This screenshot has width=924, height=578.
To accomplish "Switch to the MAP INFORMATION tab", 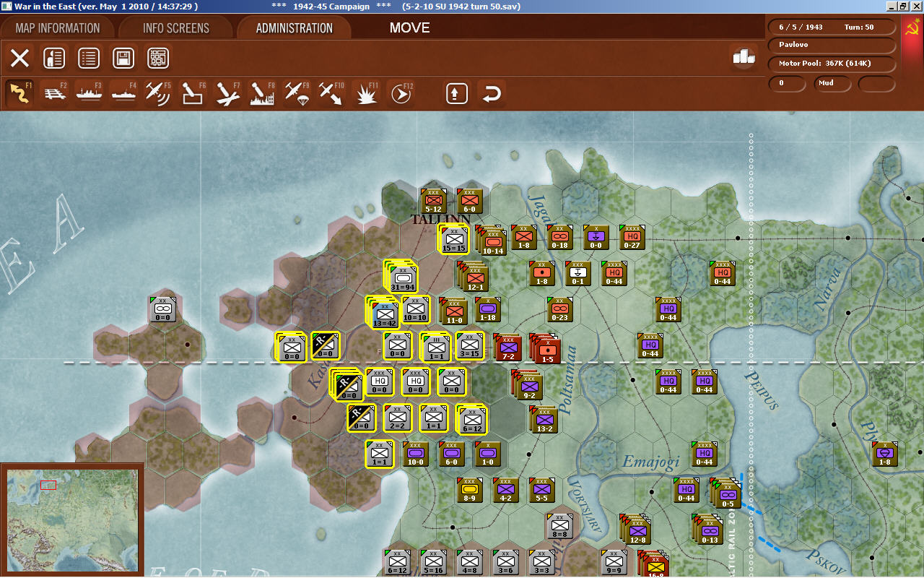I will pyautogui.click(x=58, y=28).
